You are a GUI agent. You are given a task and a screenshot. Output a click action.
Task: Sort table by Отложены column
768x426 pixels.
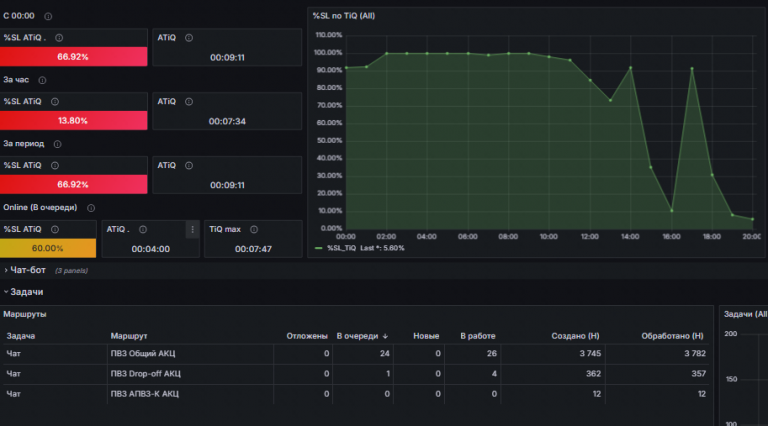click(x=307, y=336)
